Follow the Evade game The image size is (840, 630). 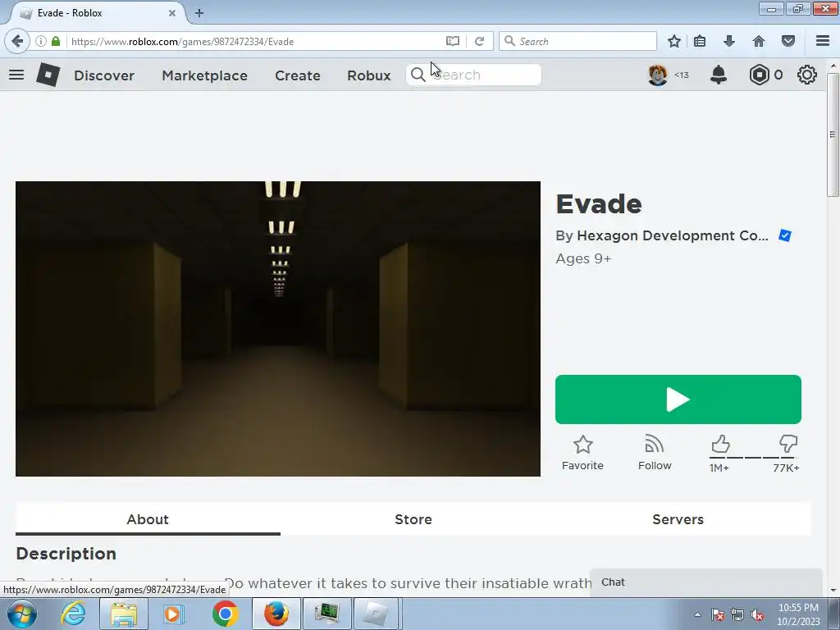click(x=655, y=453)
